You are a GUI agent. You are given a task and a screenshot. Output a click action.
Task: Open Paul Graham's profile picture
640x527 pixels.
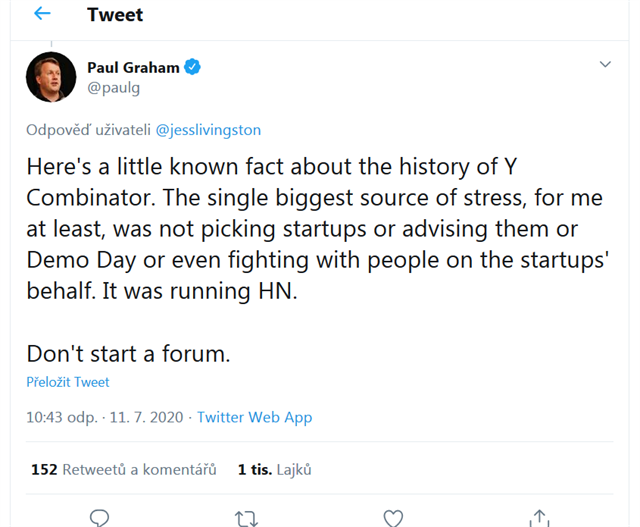(x=51, y=77)
